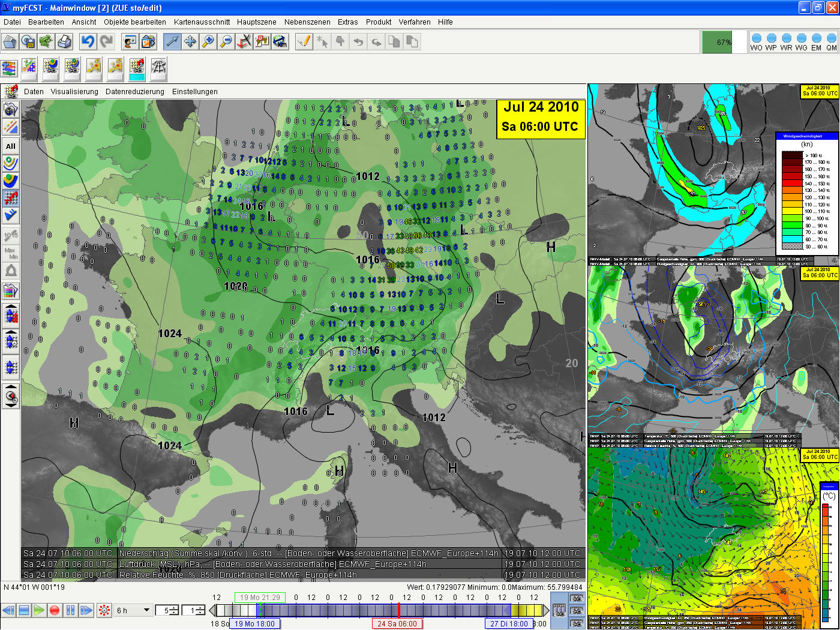Image resolution: width=840 pixels, height=630 pixels.
Task: Click red 24 Sa 06:00 timeline marker
Action: 397,623
